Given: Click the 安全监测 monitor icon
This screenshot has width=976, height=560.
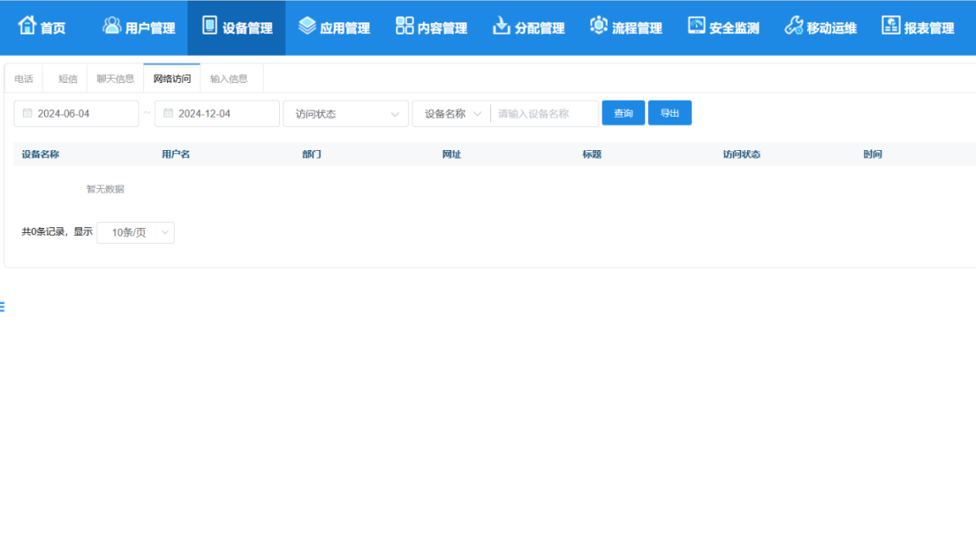Looking at the screenshot, I should pos(696,26).
